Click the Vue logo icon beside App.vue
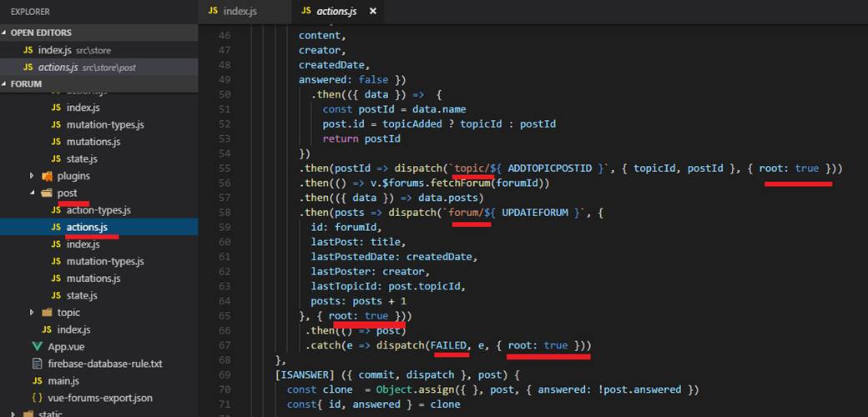 coord(37,347)
